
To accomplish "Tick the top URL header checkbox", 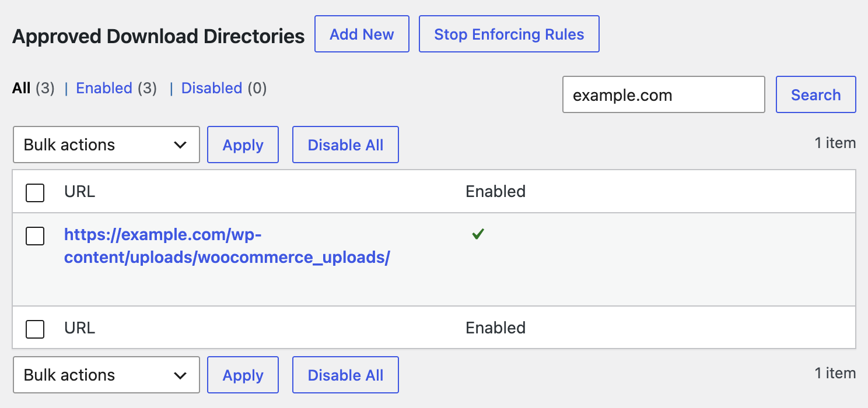I will click(35, 192).
